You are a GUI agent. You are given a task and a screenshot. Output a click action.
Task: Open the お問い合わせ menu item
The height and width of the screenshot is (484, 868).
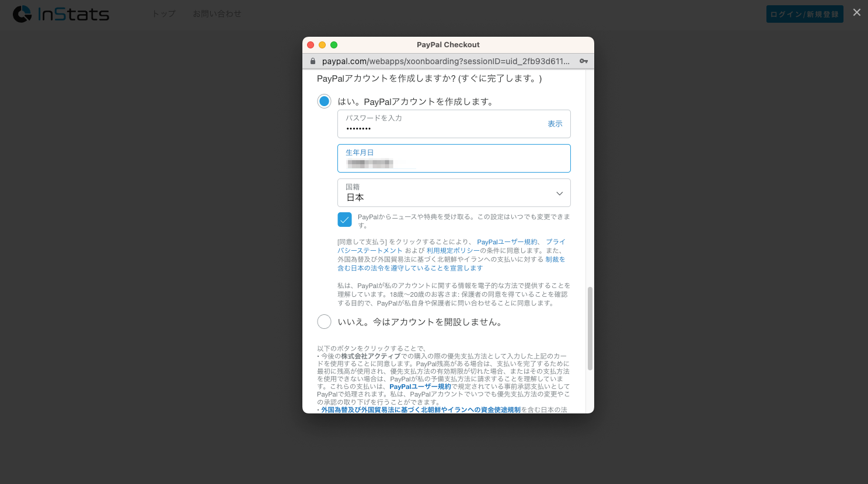(x=217, y=14)
